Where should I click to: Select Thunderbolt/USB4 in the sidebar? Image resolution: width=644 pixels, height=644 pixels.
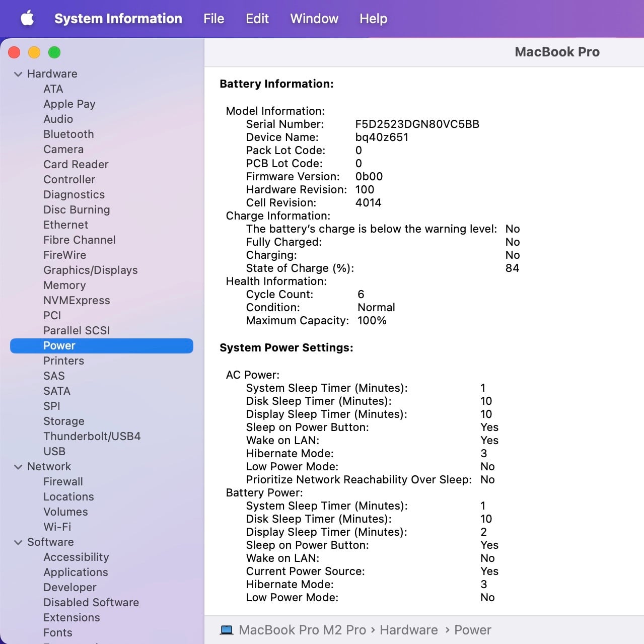pyautogui.click(x=92, y=436)
